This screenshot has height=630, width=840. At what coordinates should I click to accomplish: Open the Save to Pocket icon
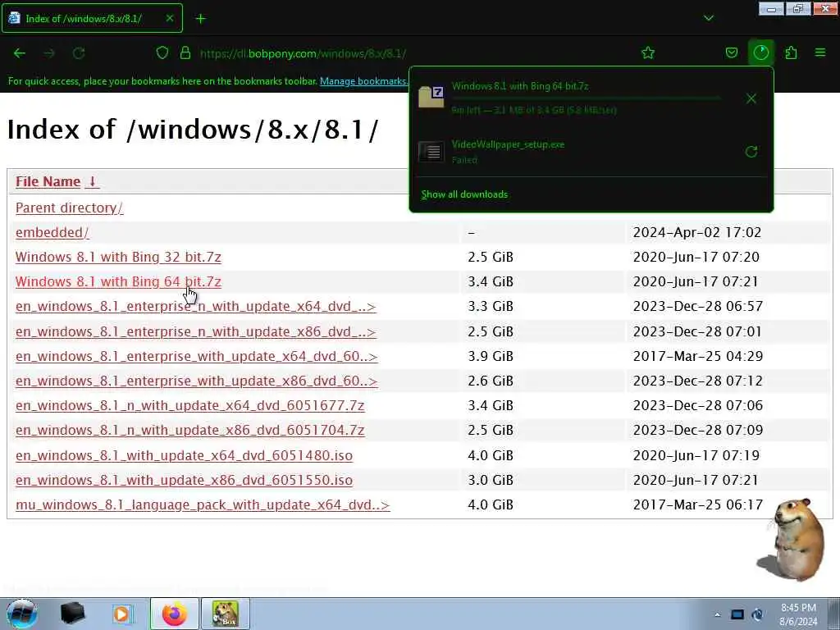pos(731,52)
